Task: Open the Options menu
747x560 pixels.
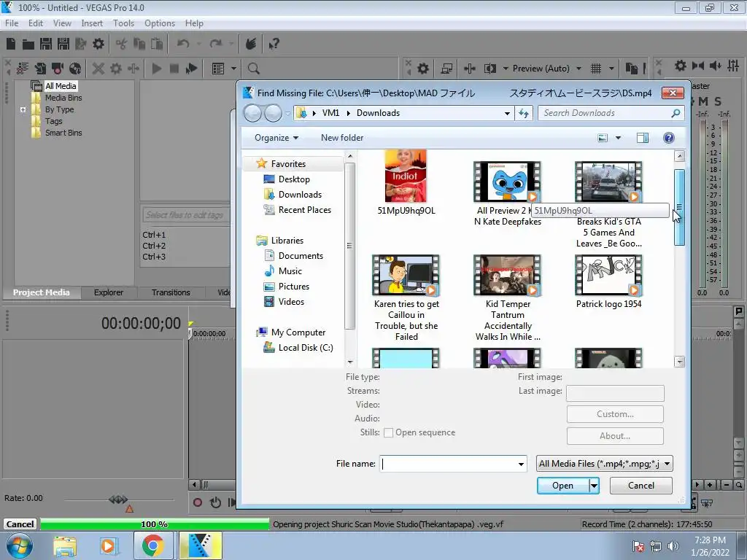Action: click(160, 23)
